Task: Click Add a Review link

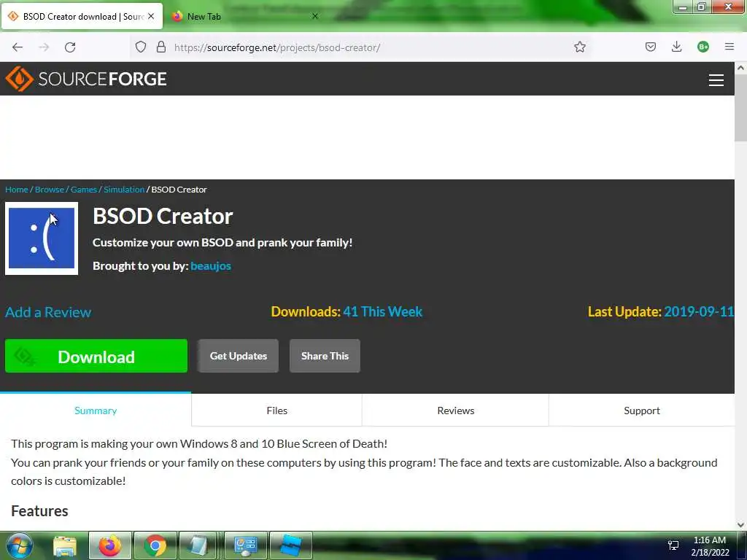Action: [x=48, y=312]
